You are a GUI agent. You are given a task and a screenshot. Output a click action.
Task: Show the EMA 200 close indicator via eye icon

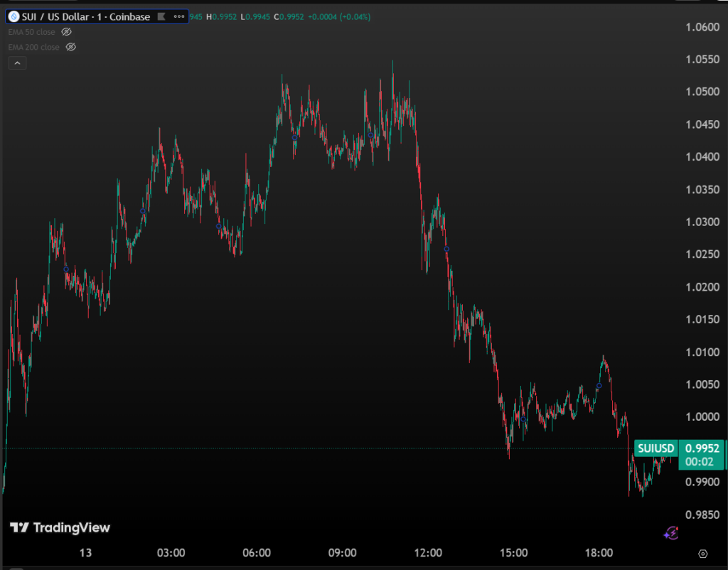pyautogui.click(x=70, y=47)
